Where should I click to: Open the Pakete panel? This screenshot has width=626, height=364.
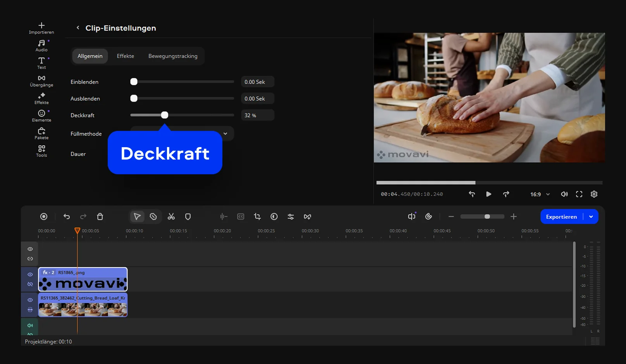[x=41, y=134]
